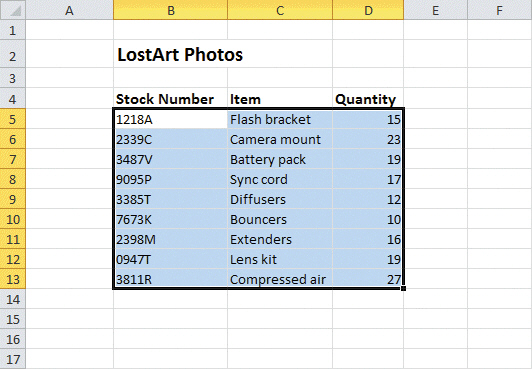Click the selection fill handle square
The width and height of the screenshot is (532, 369).
click(403, 288)
